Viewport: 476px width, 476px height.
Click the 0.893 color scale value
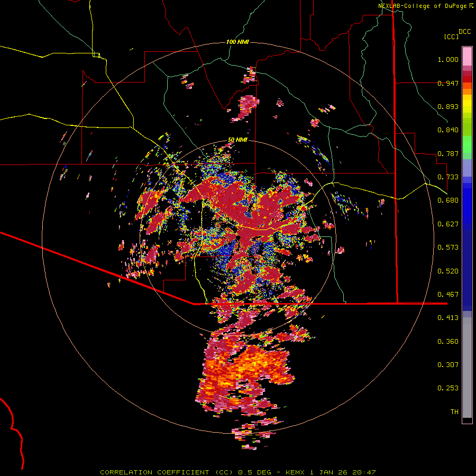[x=448, y=106]
